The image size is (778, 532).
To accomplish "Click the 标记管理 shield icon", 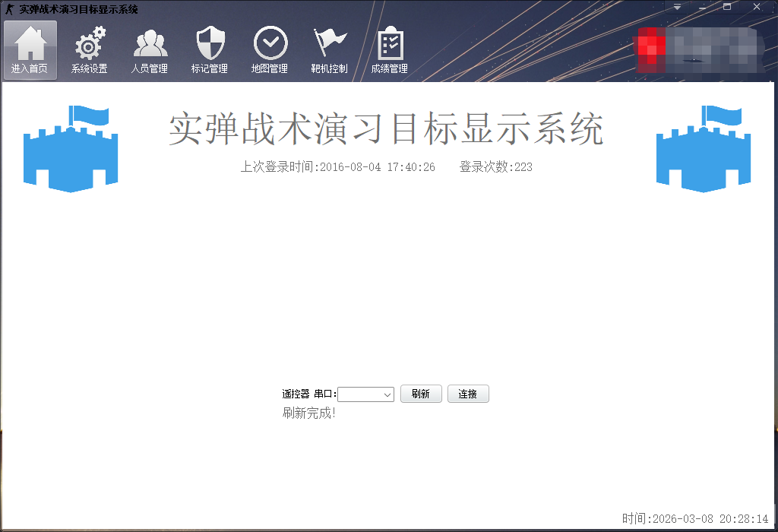I will 210,49.
